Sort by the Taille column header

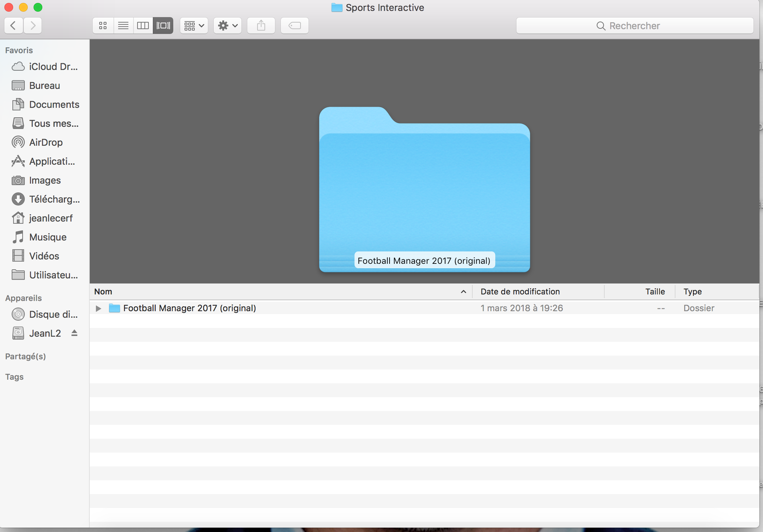coord(640,292)
